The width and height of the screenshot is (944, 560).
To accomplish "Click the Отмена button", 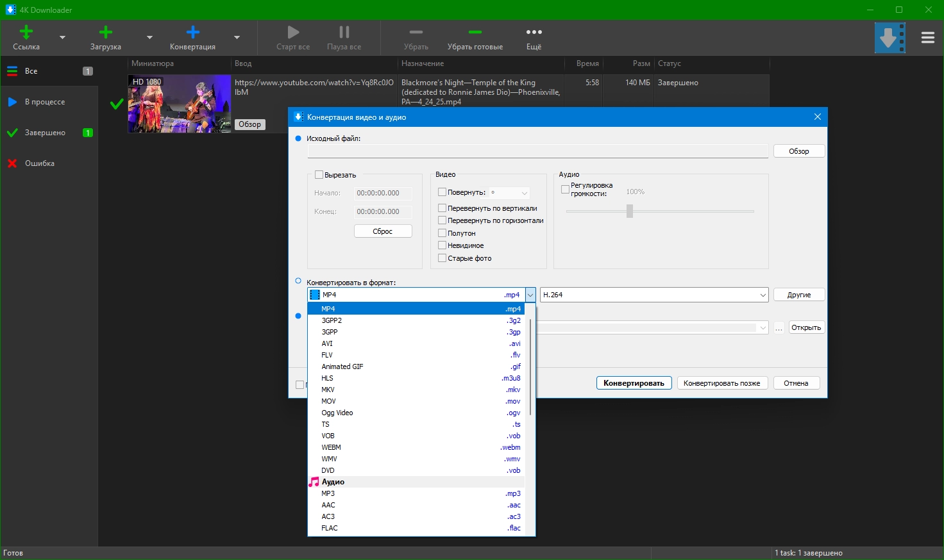I will tap(796, 383).
